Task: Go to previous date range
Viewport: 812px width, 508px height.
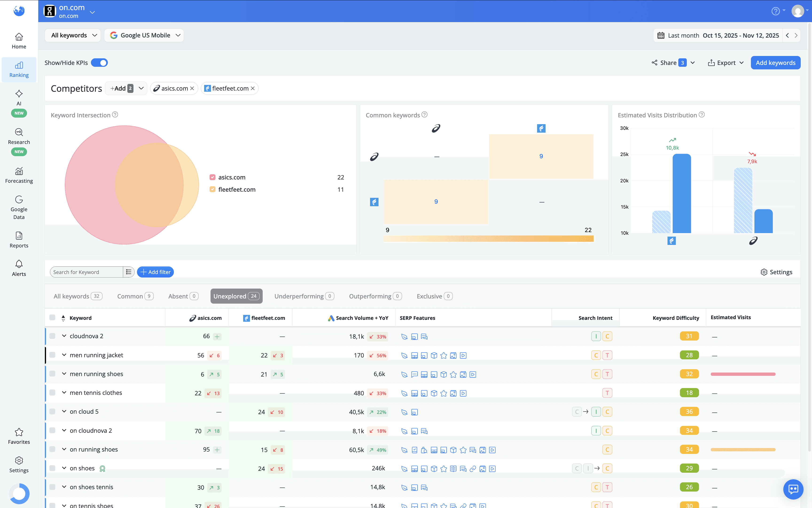Action: coord(787,35)
